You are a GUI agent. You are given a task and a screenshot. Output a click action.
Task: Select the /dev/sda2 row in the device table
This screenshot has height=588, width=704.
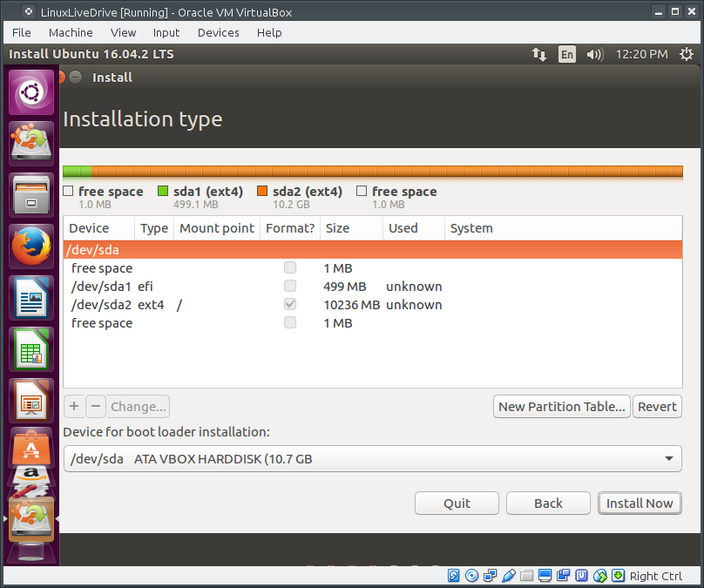105,304
